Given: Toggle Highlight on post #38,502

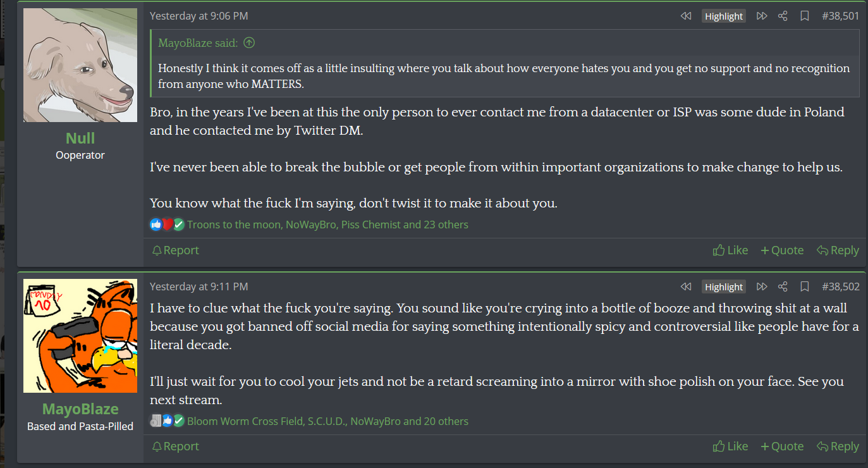Looking at the screenshot, I should pos(724,286).
